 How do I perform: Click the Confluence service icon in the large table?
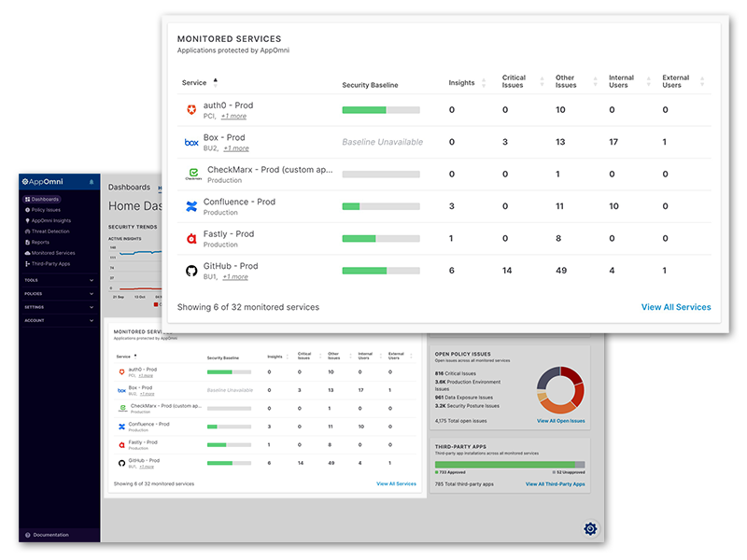191,206
